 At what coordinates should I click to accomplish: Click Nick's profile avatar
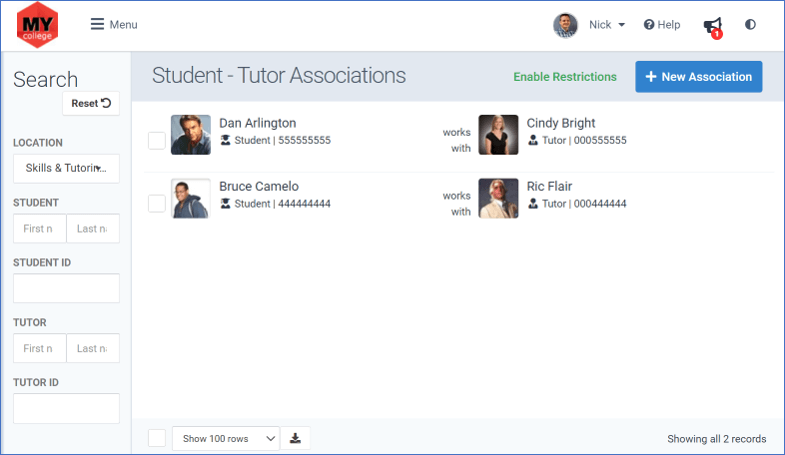565,25
